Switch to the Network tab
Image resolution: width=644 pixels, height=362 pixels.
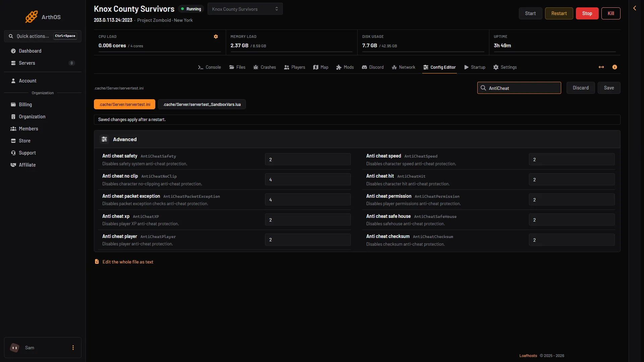pos(404,67)
